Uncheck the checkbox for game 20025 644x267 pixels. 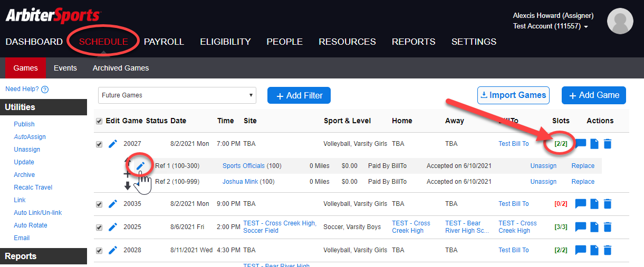point(99,228)
